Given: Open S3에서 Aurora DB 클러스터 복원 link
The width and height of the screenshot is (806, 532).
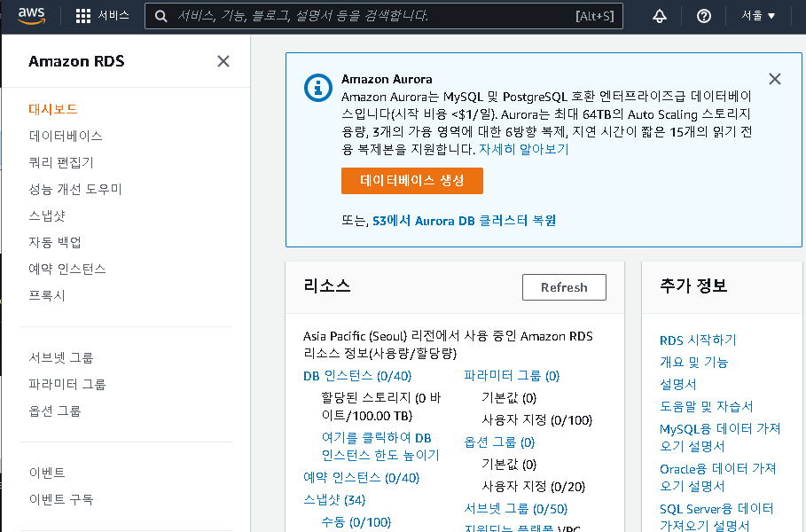Looking at the screenshot, I should pyautogui.click(x=464, y=221).
